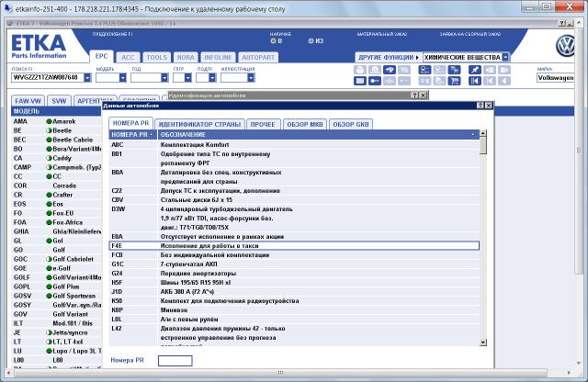Open the Другие функции menu button

coord(389,57)
